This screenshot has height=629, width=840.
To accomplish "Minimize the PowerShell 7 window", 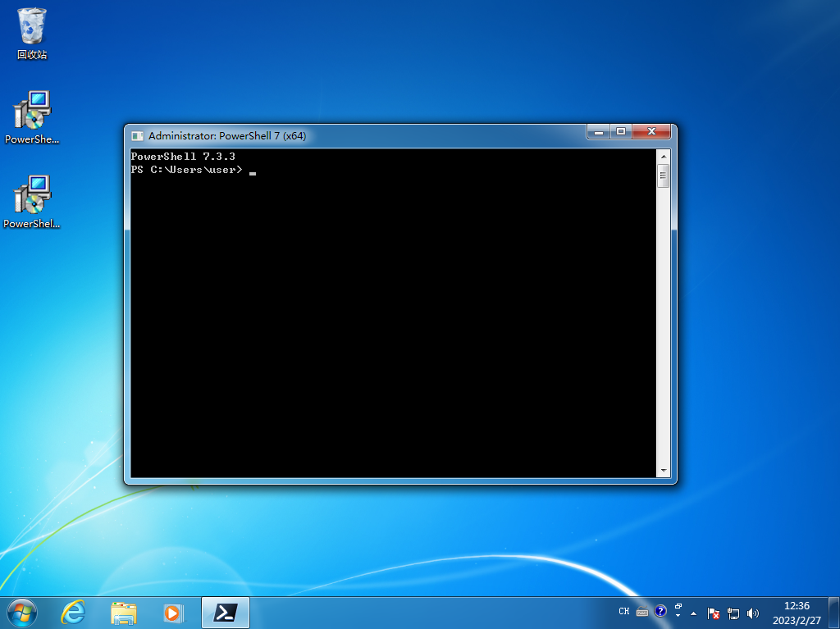I will point(598,132).
